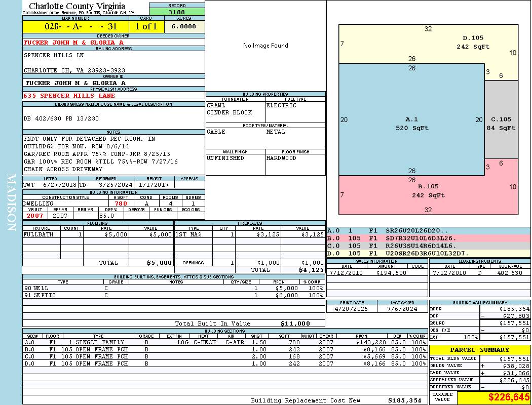Image resolution: width=532 pixels, height=405 pixels.
Task: Click Building Replacement Cost New $185,354
Action: 405,400
